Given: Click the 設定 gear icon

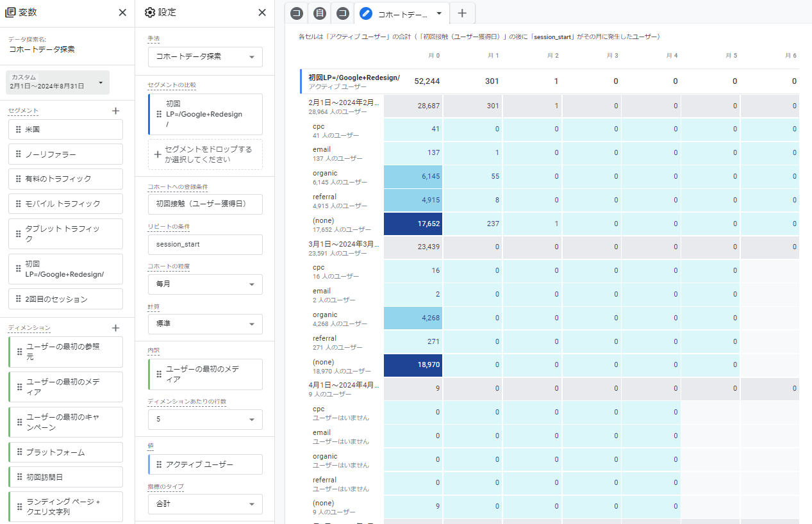Looking at the screenshot, I should click(150, 13).
